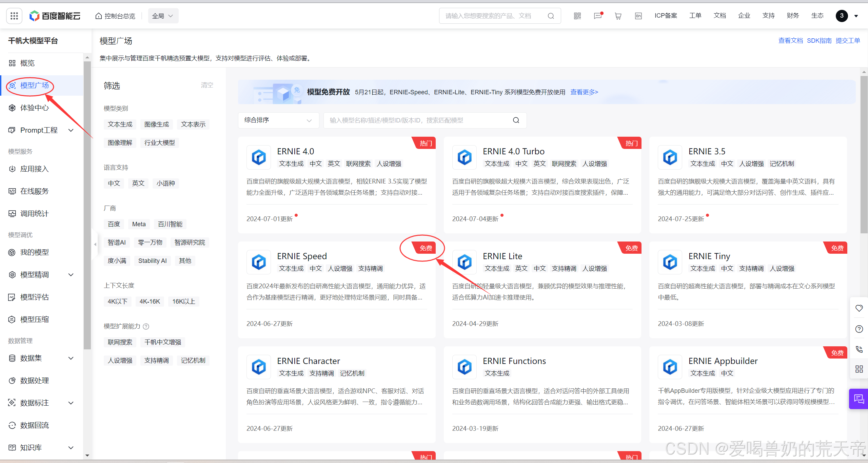
Task: Open the ERNIE Character card title
Action: (x=309, y=361)
